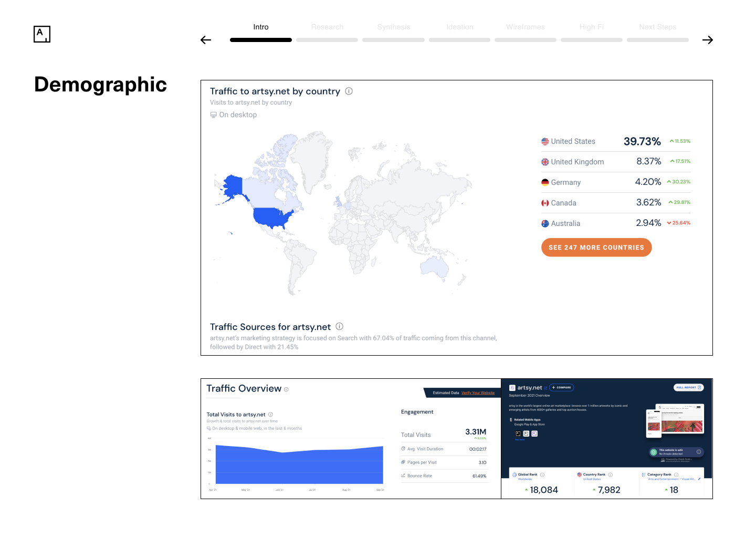The image size is (756, 538).
Task: Click the Category Rank info icon
Action: pyautogui.click(x=676, y=474)
